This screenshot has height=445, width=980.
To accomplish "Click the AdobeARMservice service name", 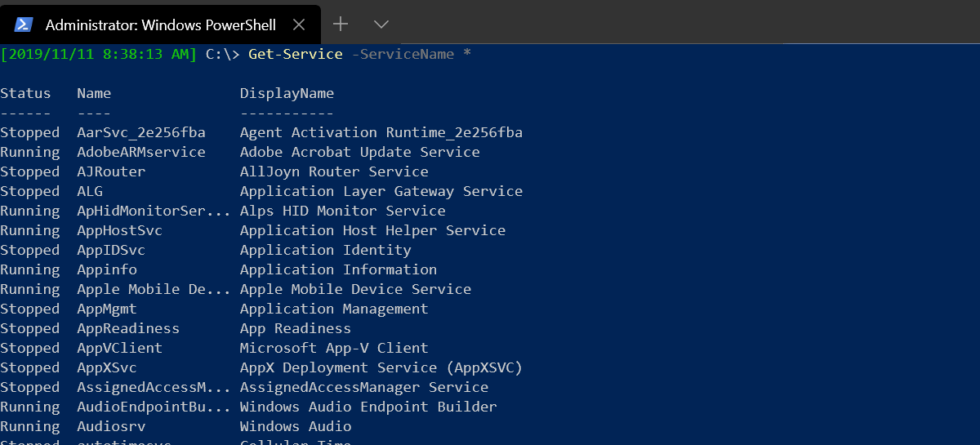I will (141, 152).
